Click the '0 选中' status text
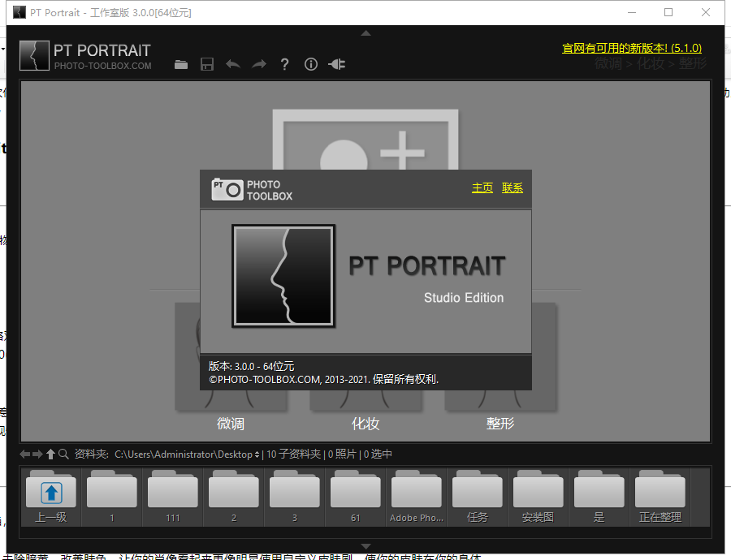 [x=378, y=454]
